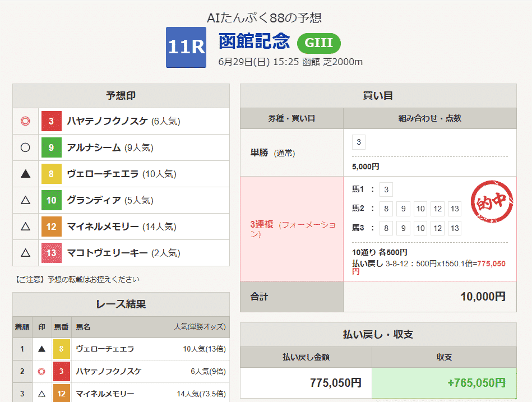Select マイネルメモリー in the 予想印 list
The width and height of the screenshot is (532, 402).
click(x=103, y=227)
